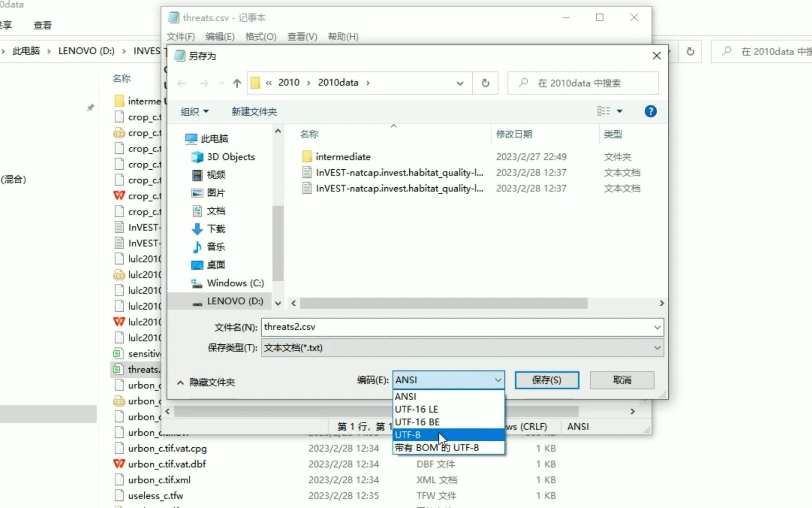Select urbon_c.tif.xml in Explorer window
812x508 pixels.
159,480
